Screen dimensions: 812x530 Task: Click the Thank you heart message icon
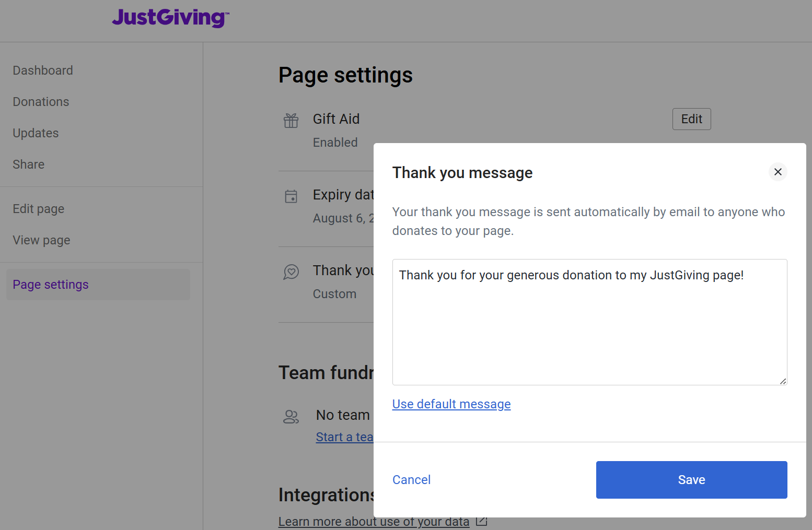click(x=291, y=272)
